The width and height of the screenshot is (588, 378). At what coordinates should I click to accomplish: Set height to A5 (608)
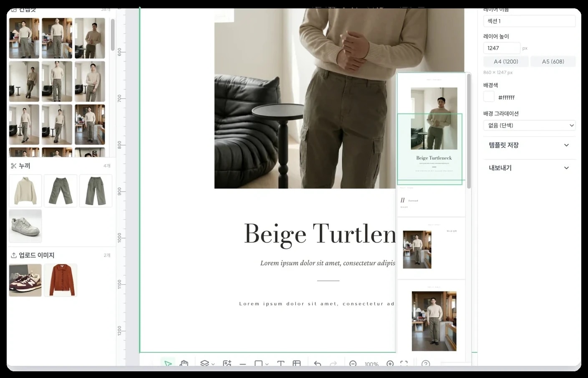click(x=553, y=61)
